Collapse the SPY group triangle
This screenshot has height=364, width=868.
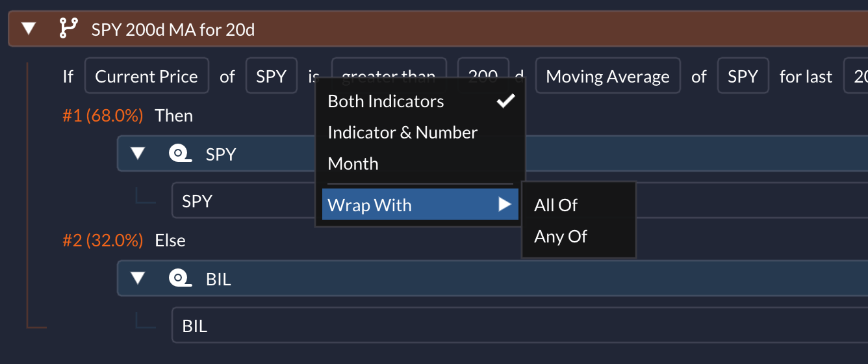[137, 153]
